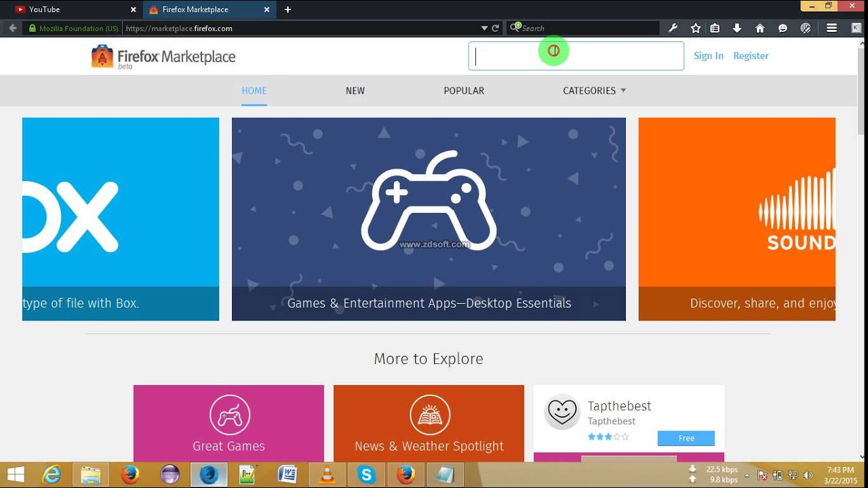Screen dimensions: 868x488
Task: Go back with the browser back arrow
Action: 12,28
